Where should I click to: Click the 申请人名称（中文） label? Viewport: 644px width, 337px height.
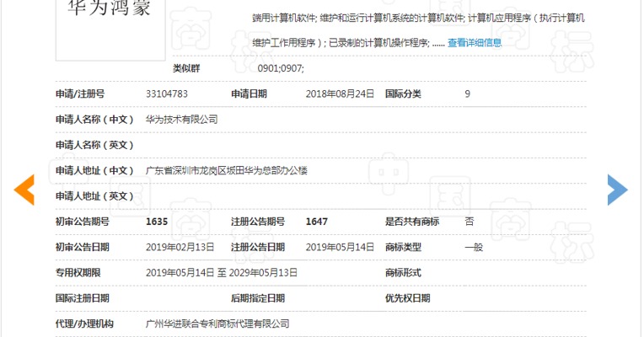[94, 120]
